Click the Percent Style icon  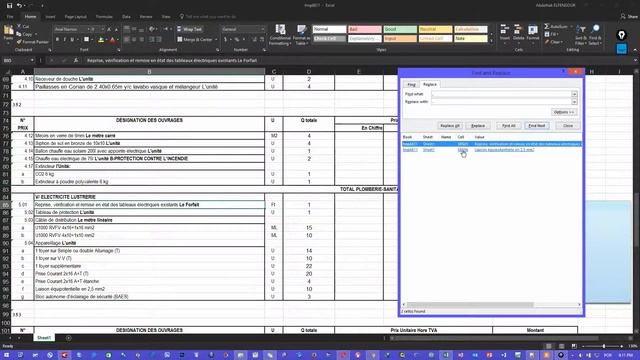[237, 40]
